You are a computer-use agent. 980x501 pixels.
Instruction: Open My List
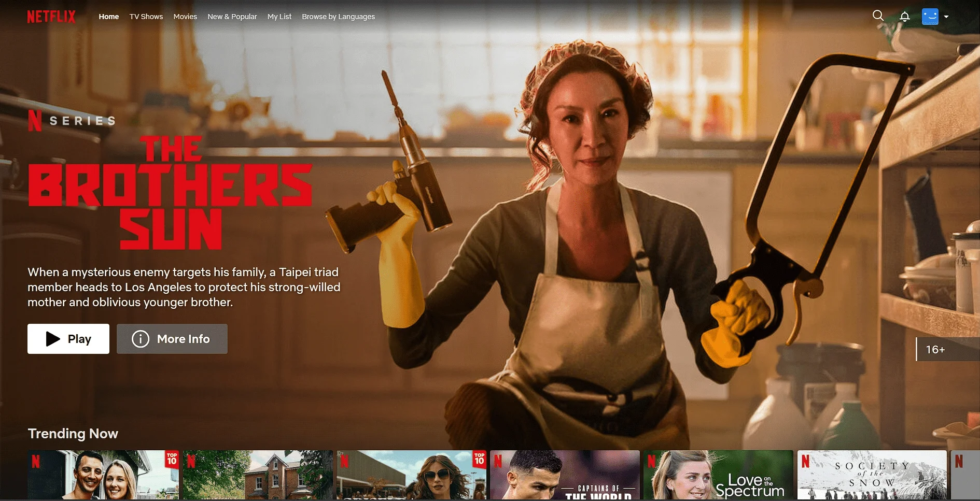279,17
